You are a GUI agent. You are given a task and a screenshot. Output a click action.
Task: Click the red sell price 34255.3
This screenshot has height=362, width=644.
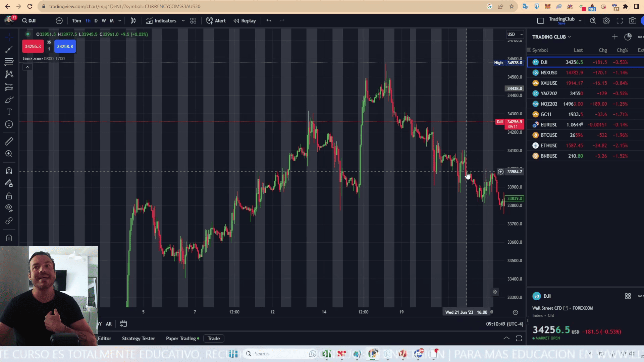coord(33,47)
